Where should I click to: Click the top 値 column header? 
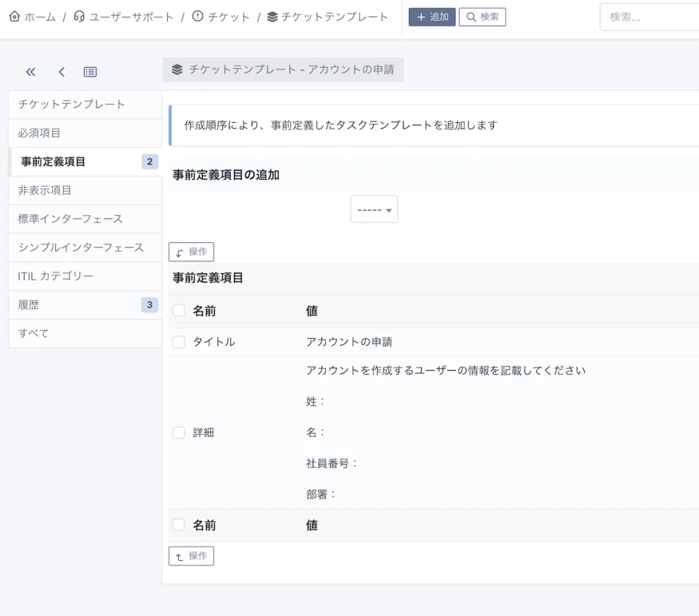(311, 311)
